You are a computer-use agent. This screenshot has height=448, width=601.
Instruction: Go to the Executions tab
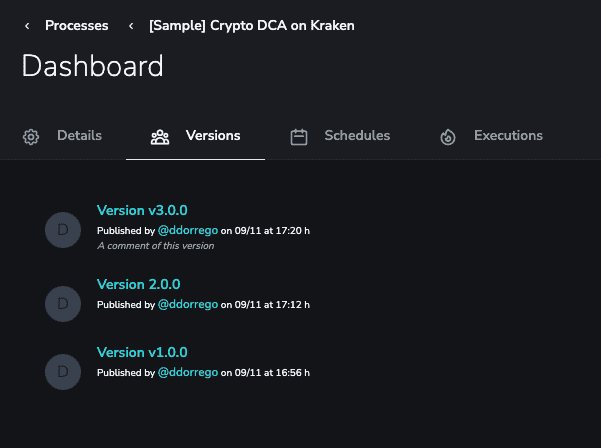pos(508,136)
